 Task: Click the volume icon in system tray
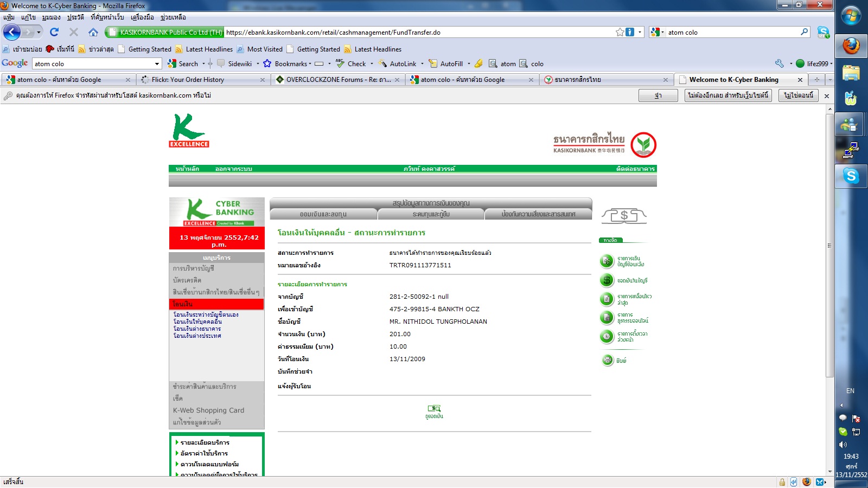843,445
